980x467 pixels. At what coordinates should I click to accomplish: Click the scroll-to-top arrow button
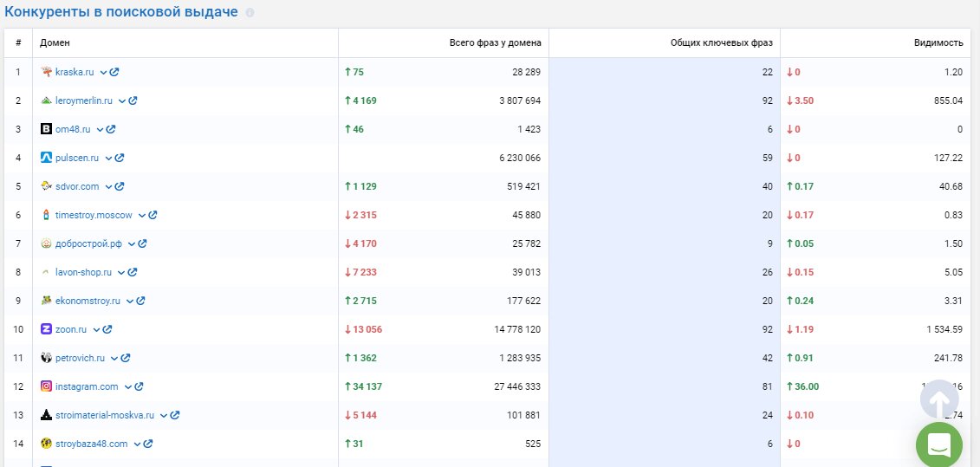click(939, 400)
